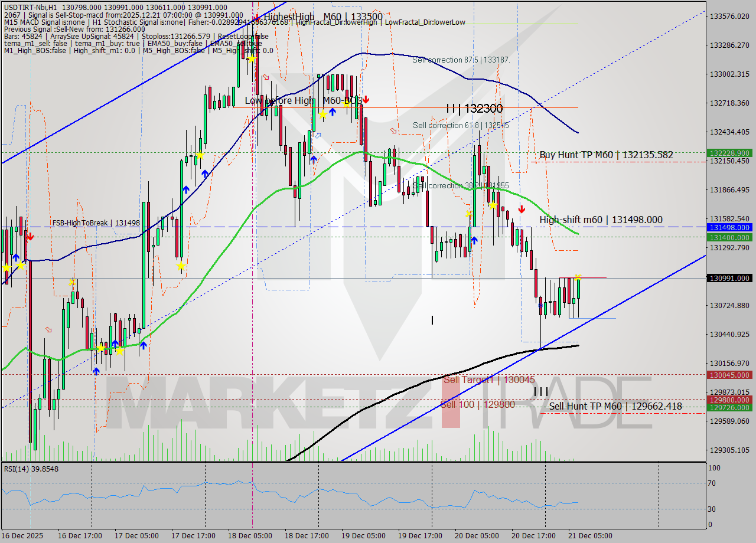Screen dimensions: 756x543
Task: Select the yellow star near Sell correction 38.2
Action: (493, 205)
